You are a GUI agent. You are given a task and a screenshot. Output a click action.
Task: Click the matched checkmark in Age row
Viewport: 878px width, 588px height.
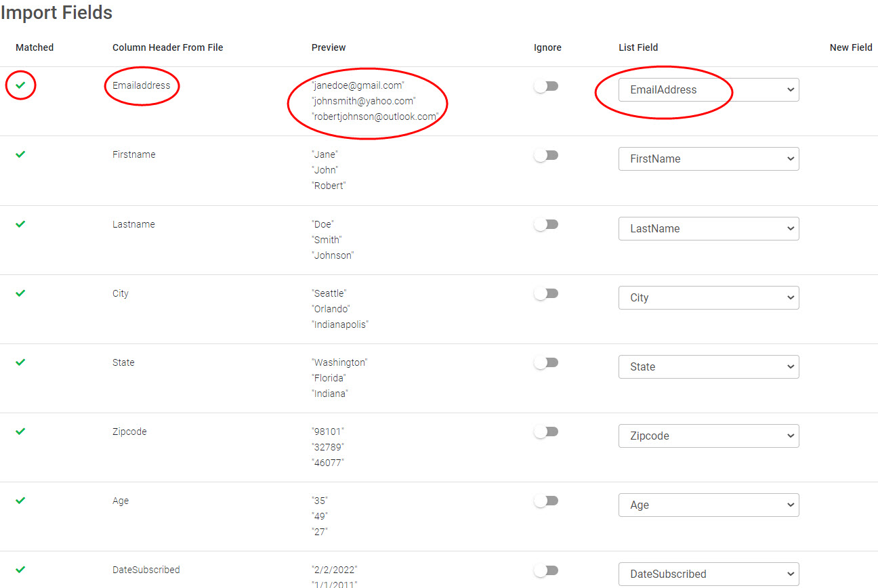pos(20,500)
